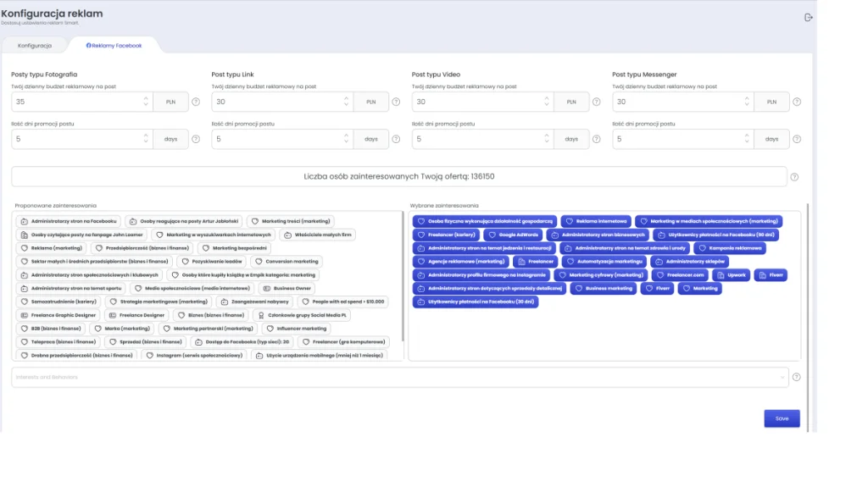Remove the selected interest 'Google AdWords'

514,235
